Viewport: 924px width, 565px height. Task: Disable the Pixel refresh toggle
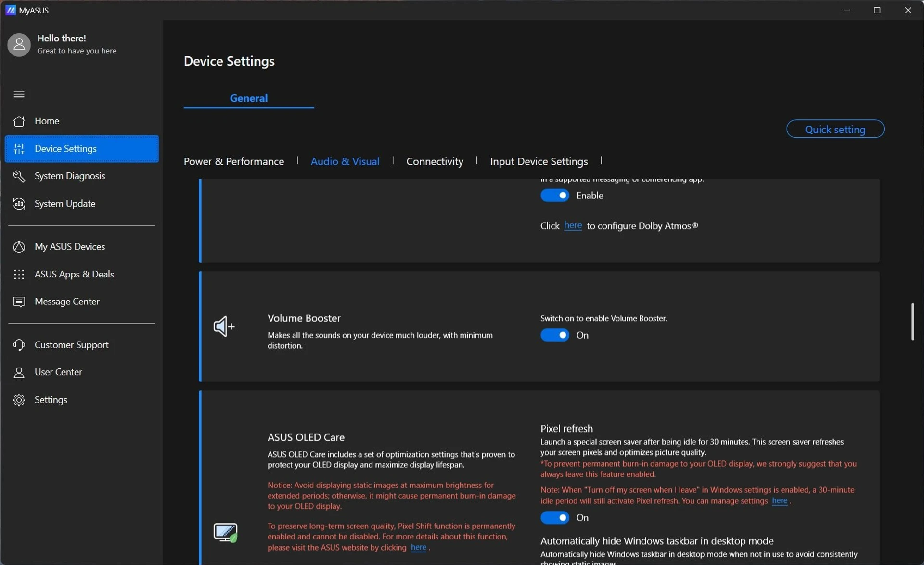[554, 517]
